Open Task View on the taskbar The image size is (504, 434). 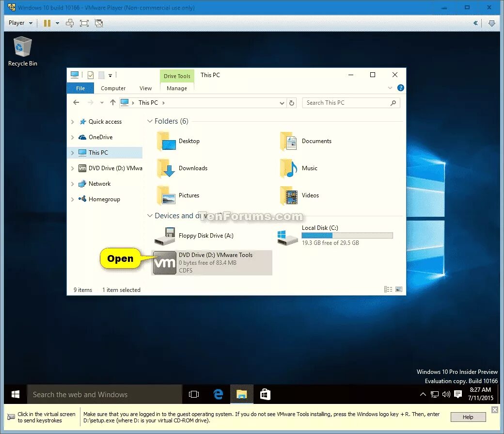[x=194, y=394]
